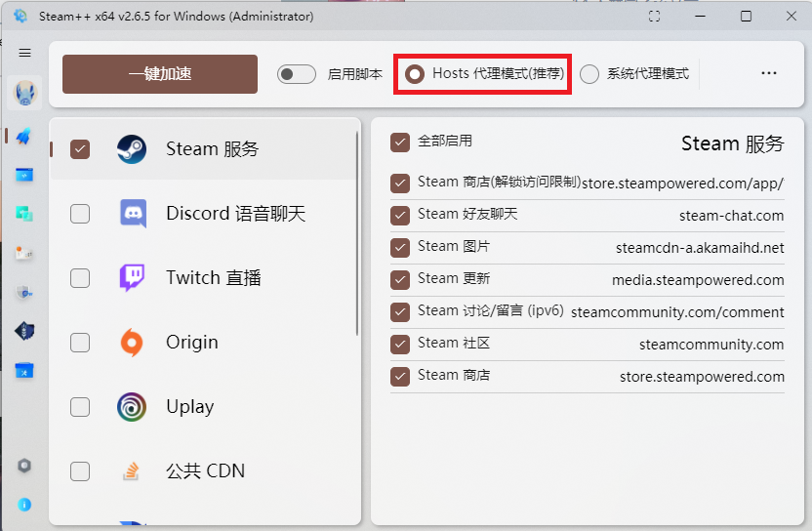Open the three-dots more options menu
The width and height of the screenshot is (812, 531).
pos(769,74)
